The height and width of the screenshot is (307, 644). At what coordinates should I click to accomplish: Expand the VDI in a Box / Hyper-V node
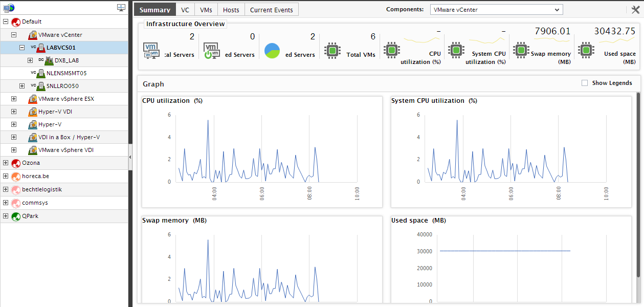pyautogui.click(x=14, y=138)
